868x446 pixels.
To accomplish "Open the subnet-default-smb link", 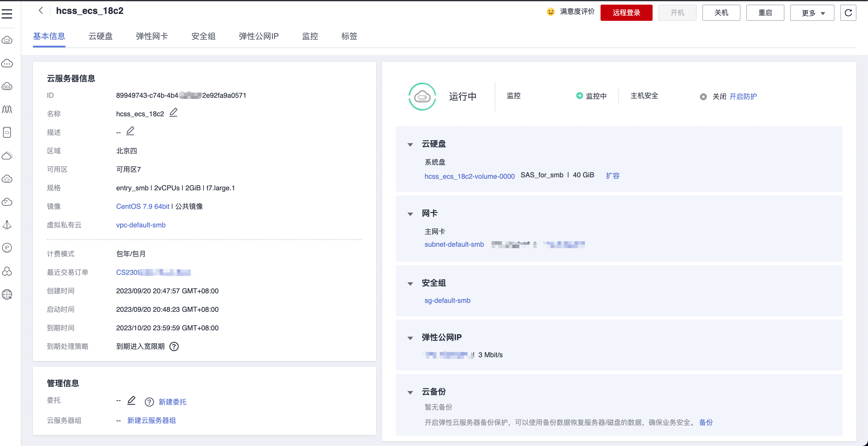I will pyautogui.click(x=454, y=244).
